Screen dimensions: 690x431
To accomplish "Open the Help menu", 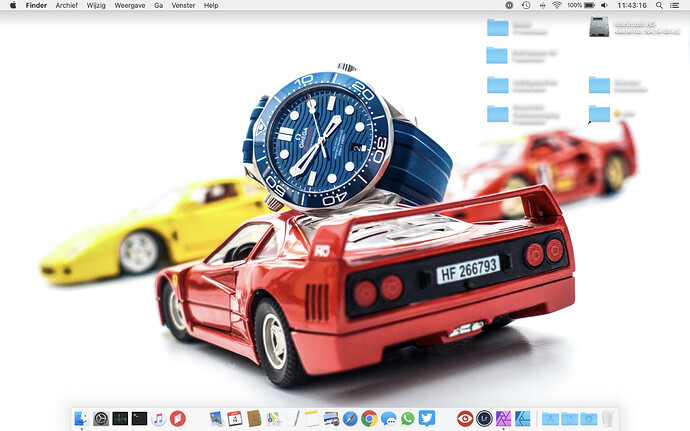I will click(211, 5).
